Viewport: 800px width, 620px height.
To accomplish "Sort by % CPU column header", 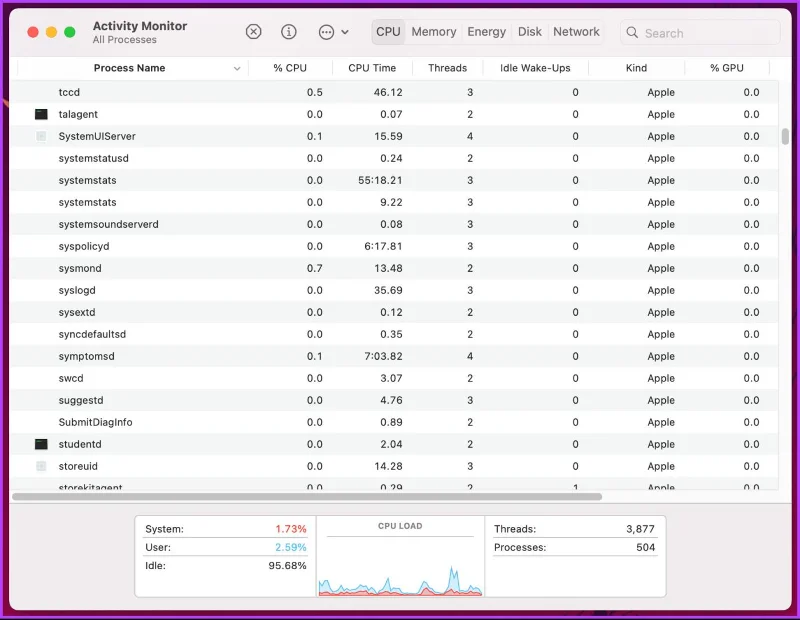I will click(290, 68).
